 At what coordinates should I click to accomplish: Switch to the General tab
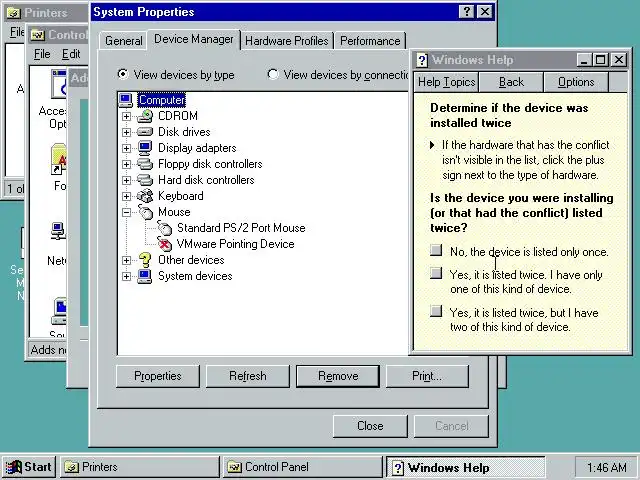[x=123, y=41]
